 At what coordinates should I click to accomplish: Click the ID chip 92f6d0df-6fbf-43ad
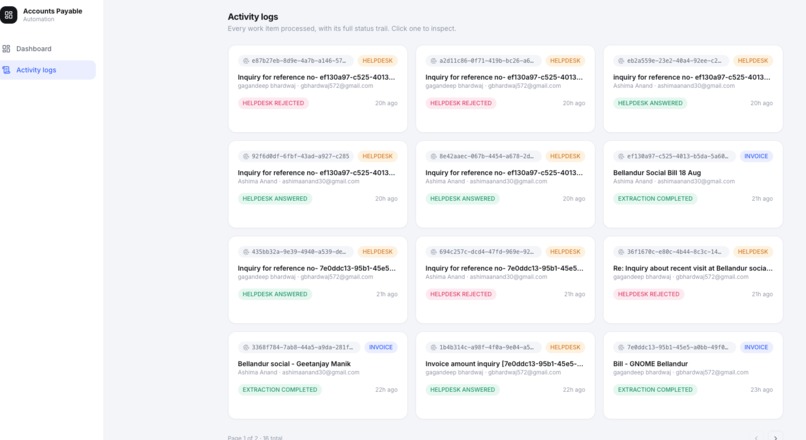296,156
